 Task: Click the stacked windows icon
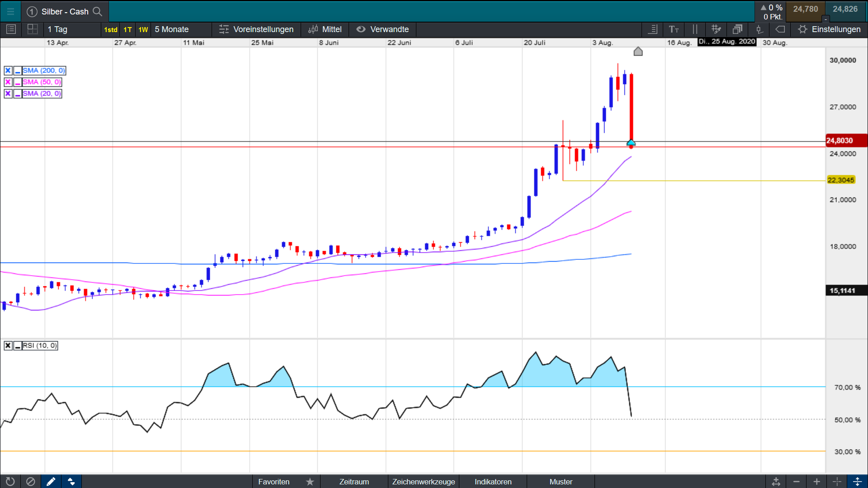coord(737,29)
